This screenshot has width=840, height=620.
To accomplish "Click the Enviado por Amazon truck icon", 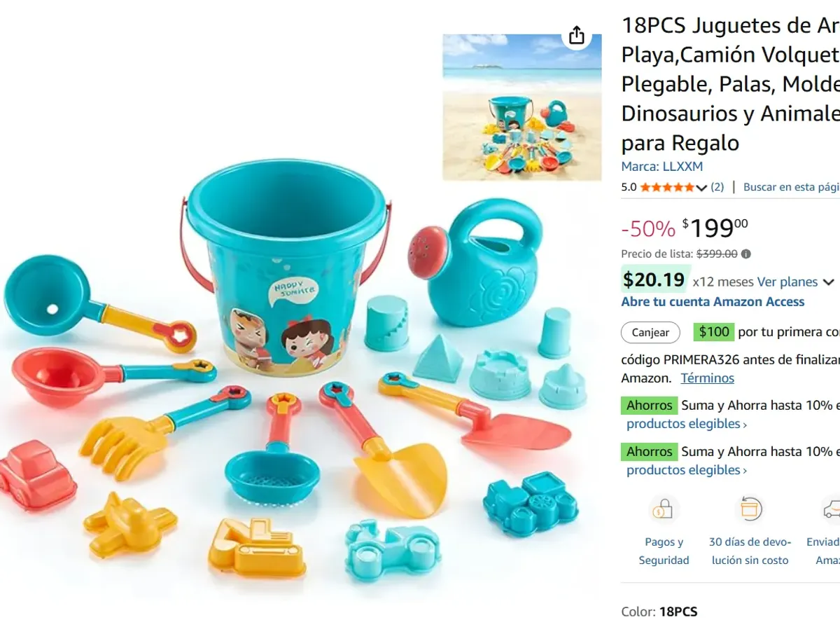I will [832, 509].
